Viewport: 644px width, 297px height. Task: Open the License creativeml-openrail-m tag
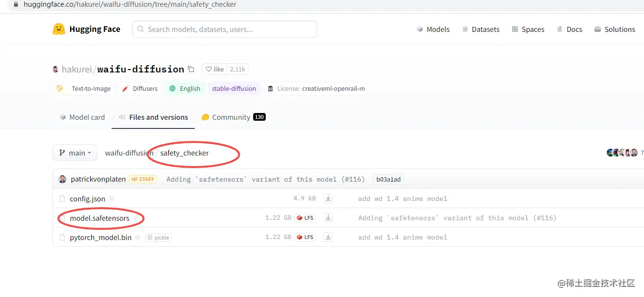tap(316, 88)
